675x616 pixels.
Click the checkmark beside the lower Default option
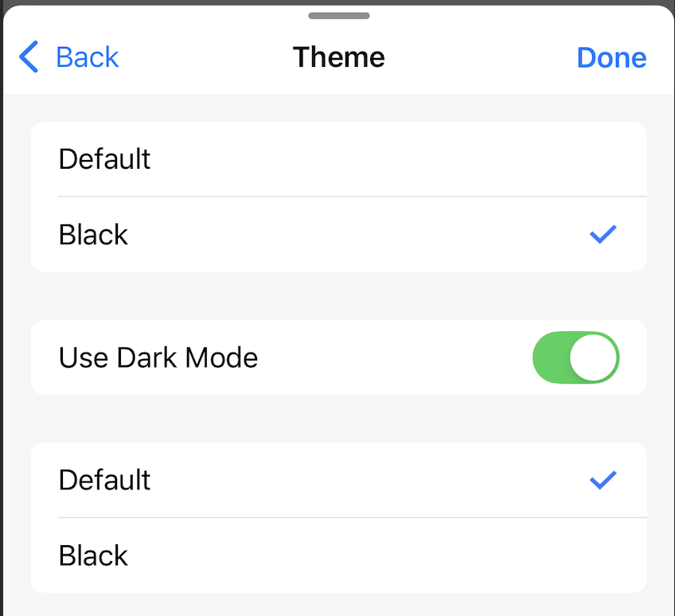coord(603,479)
